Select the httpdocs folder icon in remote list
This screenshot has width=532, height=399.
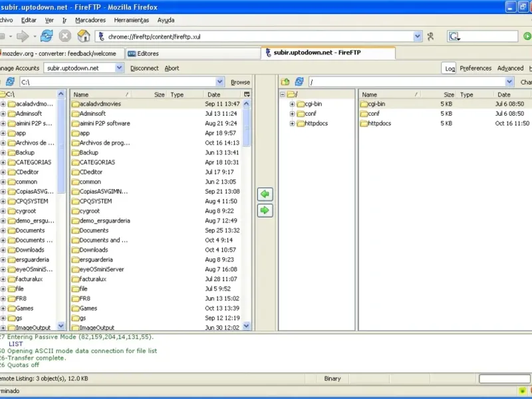[364, 124]
